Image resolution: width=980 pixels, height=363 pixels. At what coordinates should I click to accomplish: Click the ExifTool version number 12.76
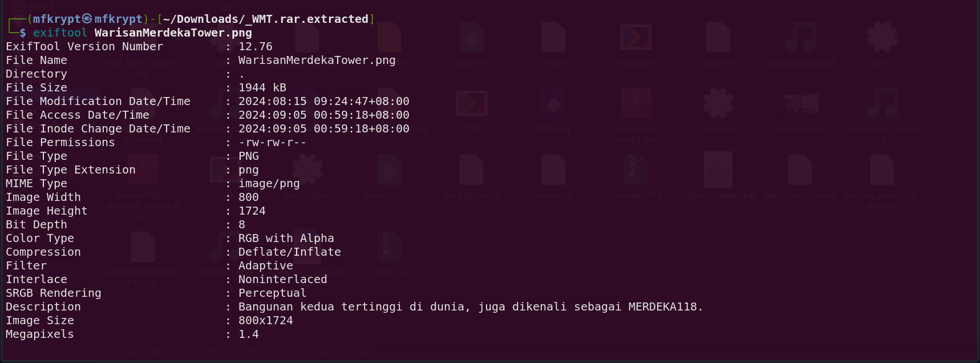click(255, 46)
